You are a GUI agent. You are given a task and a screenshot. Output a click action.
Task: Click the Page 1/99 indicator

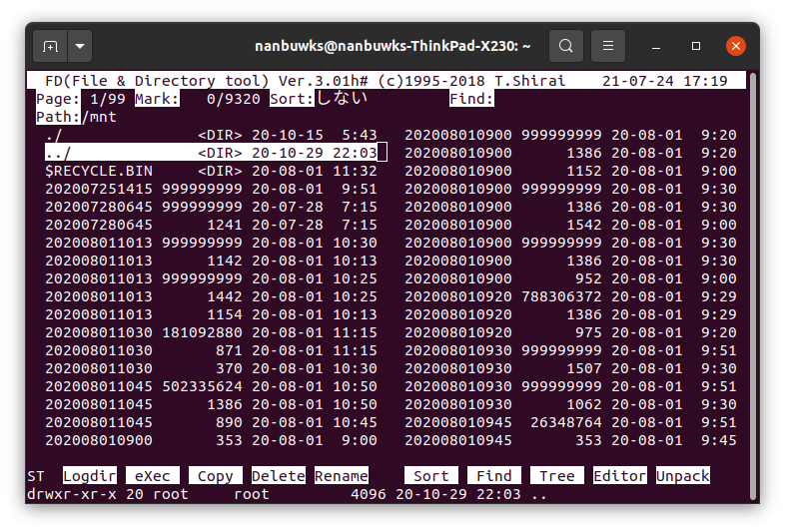(x=81, y=99)
